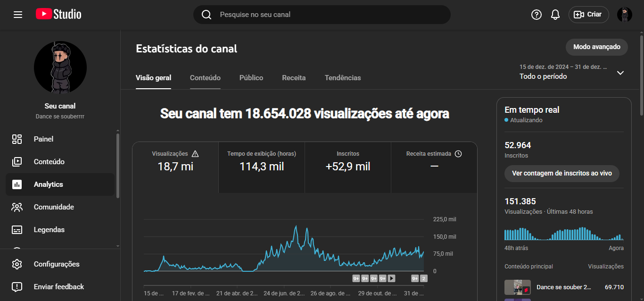The width and height of the screenshot is (644, 301).
Task: Click the search magnifier icon
Action: coord(206,15)
